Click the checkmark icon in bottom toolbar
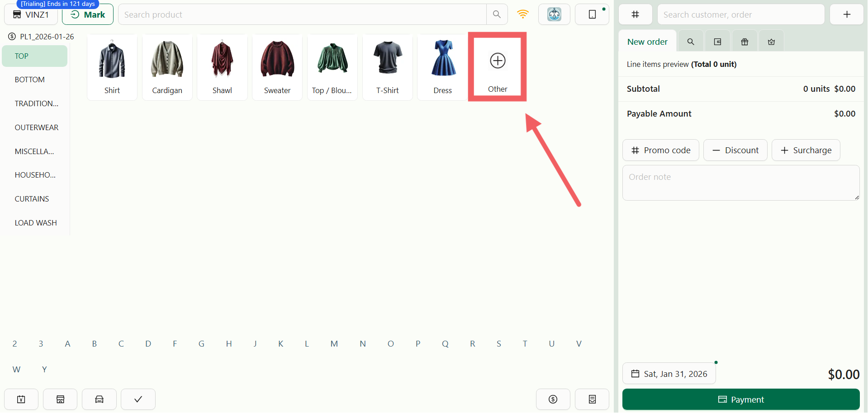The image size is (868, 413). pos(138,399)
